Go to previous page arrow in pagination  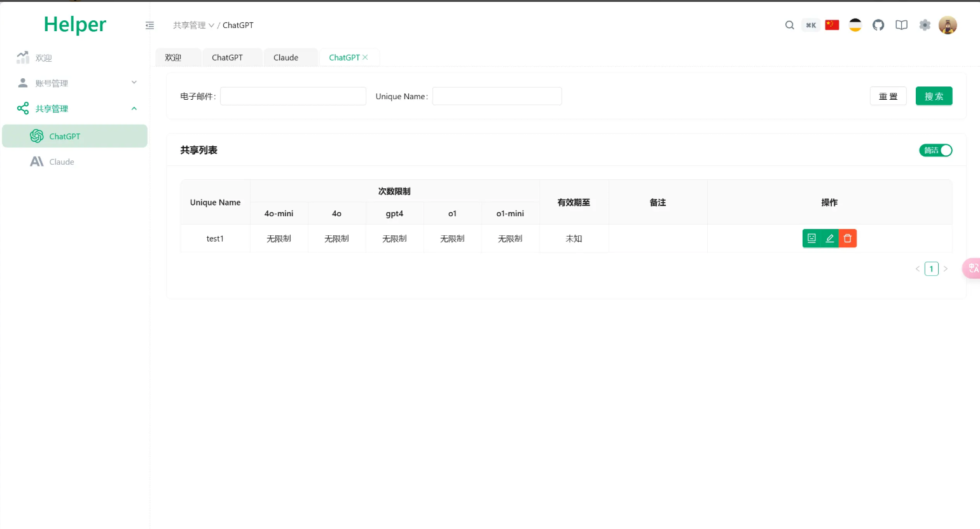(918, 269)
